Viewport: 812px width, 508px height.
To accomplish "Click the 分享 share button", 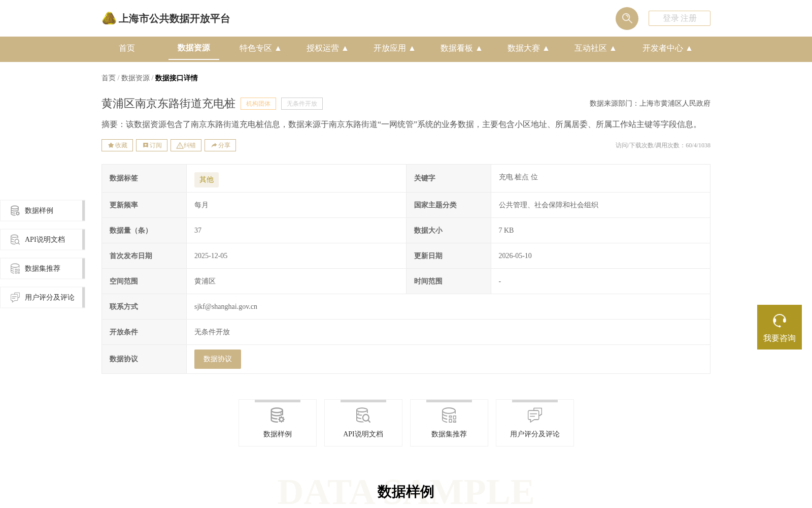I will (x=220, y=145).
